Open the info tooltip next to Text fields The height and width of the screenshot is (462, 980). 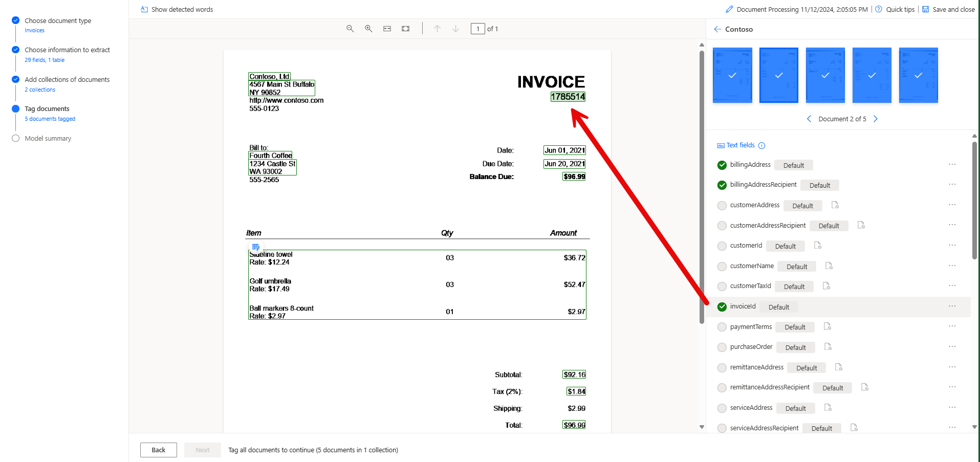[762, 145]
